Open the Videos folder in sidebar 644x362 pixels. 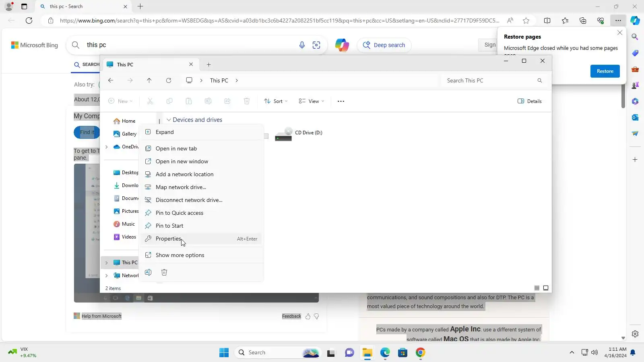tap(125, 237)
